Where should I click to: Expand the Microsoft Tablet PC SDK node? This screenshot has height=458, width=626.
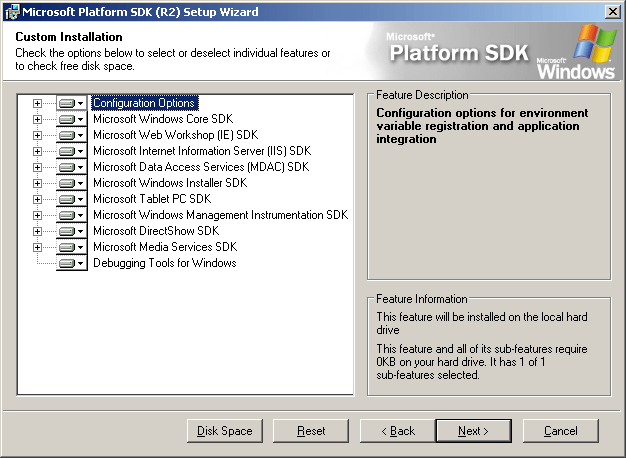point(37,199)
